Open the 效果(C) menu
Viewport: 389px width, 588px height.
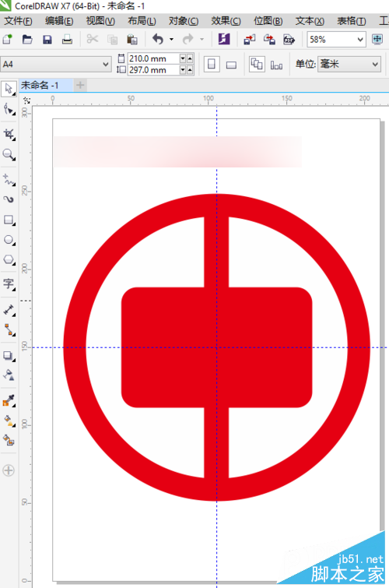point(226,21)
